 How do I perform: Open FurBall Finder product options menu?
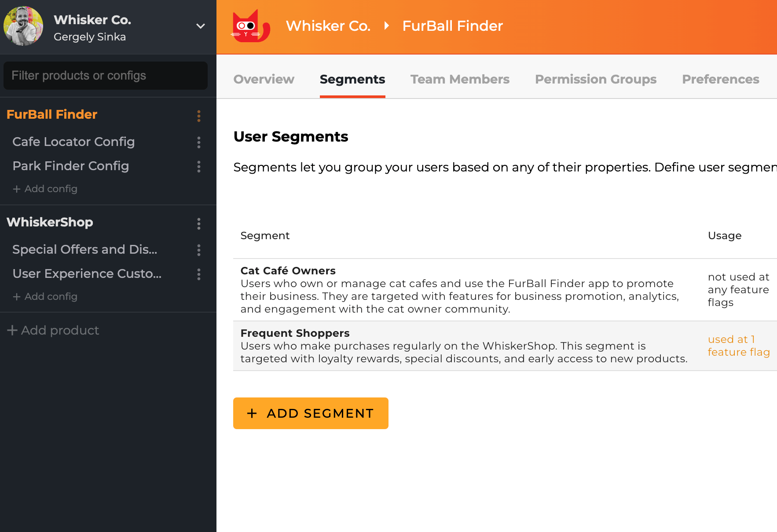pyautogui.click(x=199, y=116)
